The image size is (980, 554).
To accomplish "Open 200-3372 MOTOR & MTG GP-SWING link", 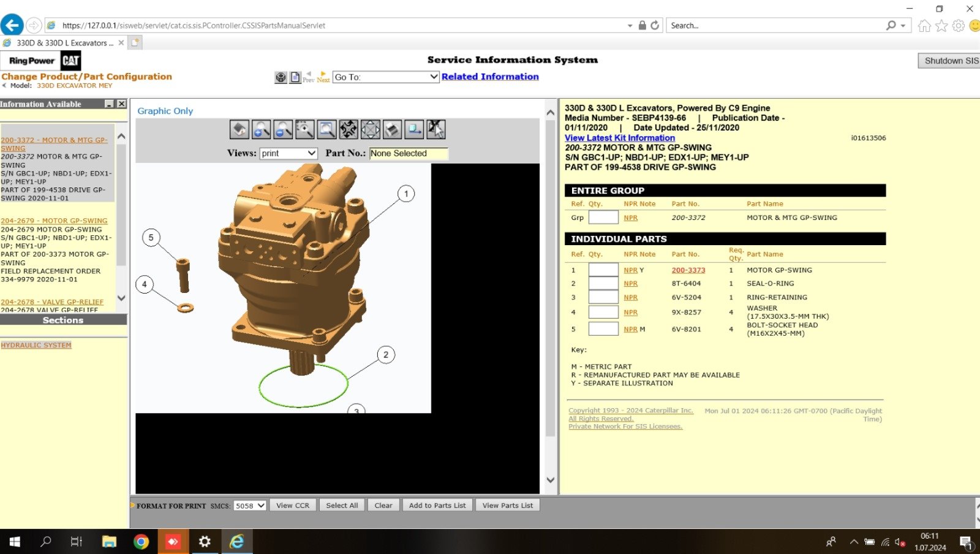I will click(54, 144).
